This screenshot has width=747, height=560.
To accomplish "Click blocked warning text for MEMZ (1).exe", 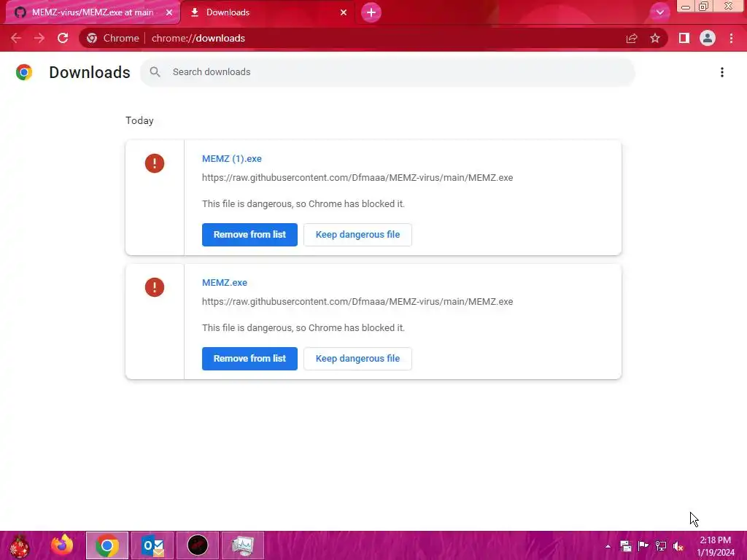I will [303, 204].
